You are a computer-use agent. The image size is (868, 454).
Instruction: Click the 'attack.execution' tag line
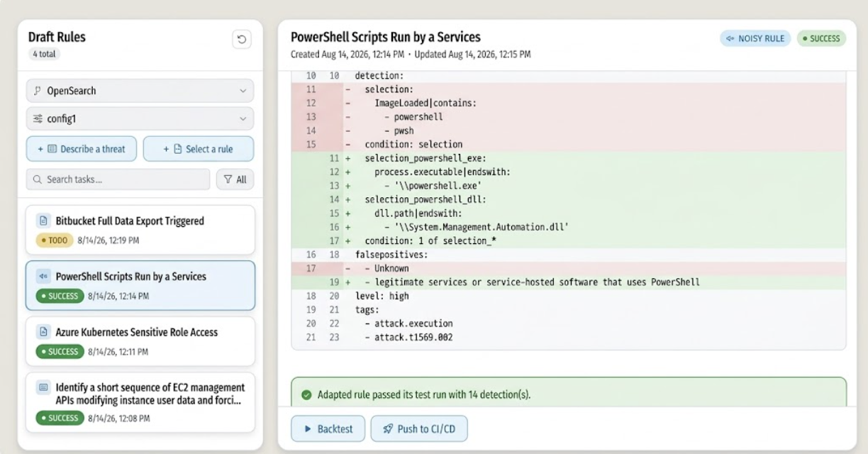(x=569, y=323)
